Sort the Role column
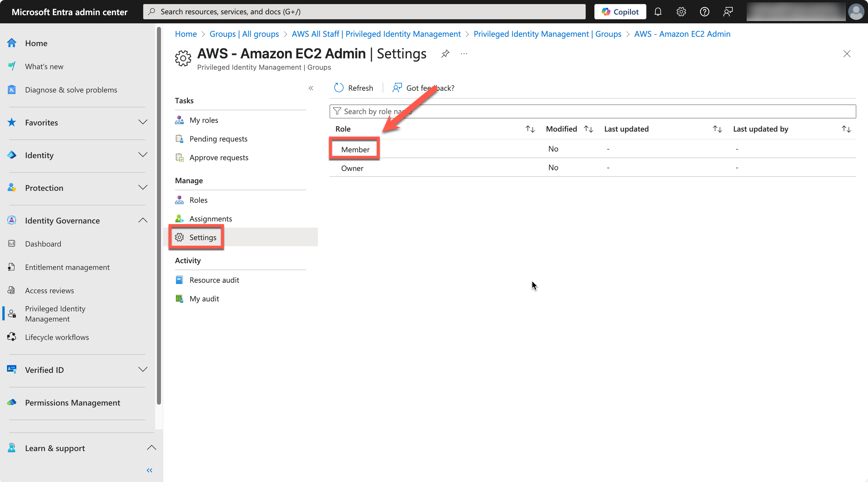 pyautogui.click(x=530, y=129)
